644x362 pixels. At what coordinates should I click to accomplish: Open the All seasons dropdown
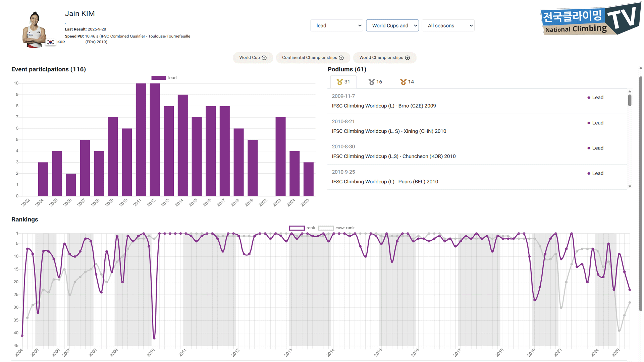[448, 25]
